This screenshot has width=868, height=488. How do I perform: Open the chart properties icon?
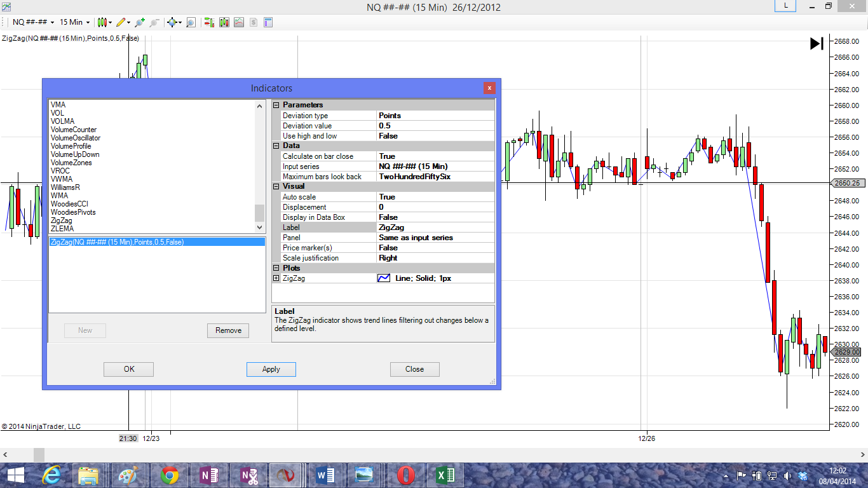pos(268,22)
